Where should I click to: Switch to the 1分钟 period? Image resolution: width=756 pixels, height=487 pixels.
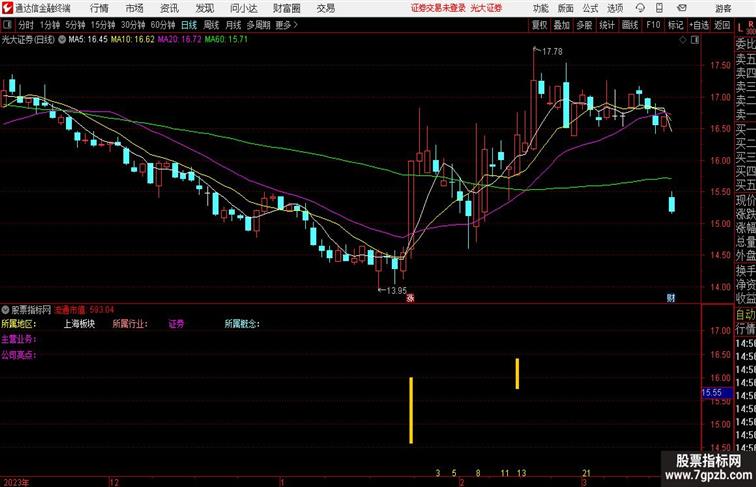[x=50, y=25]
